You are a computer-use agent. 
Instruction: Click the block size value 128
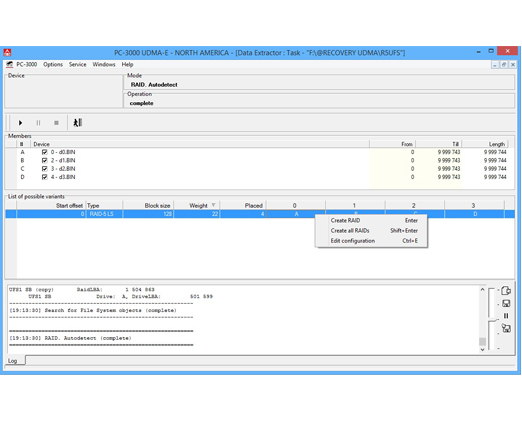click(167, 214)
